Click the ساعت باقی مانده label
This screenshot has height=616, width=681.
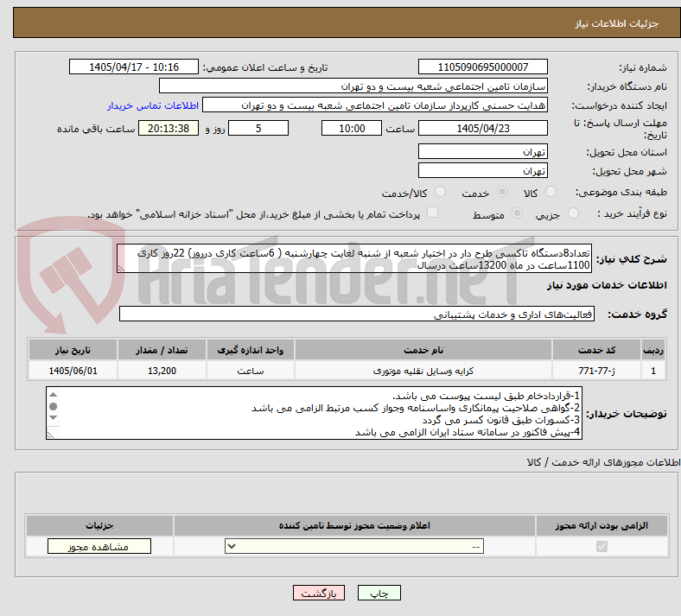click(x=96, y=129)
